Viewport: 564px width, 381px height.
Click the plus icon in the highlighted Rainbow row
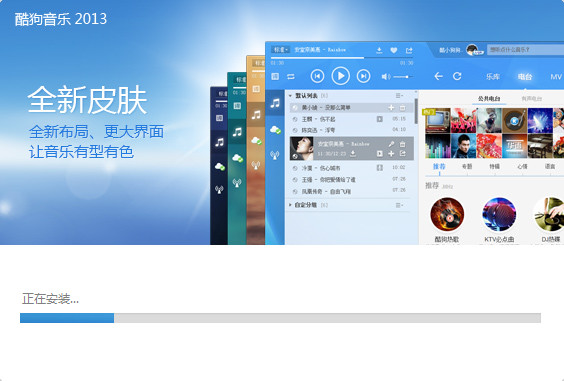[x=391, y=154]
